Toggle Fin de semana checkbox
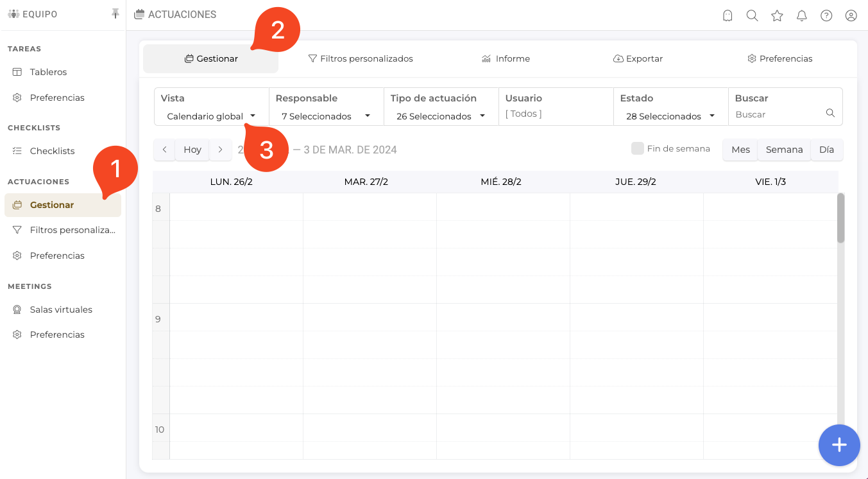The width and height of the screenshot is (868, 479). click(638, 148)
